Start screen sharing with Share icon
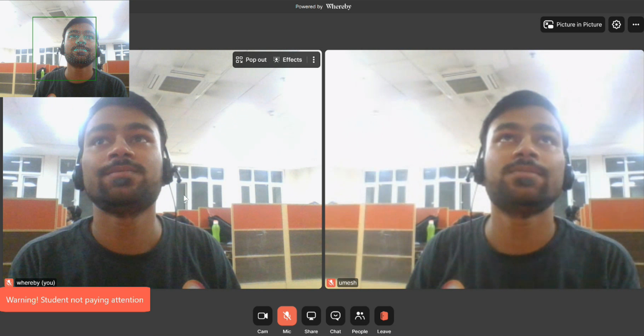The image size is (644, 336). pos(311,316)
